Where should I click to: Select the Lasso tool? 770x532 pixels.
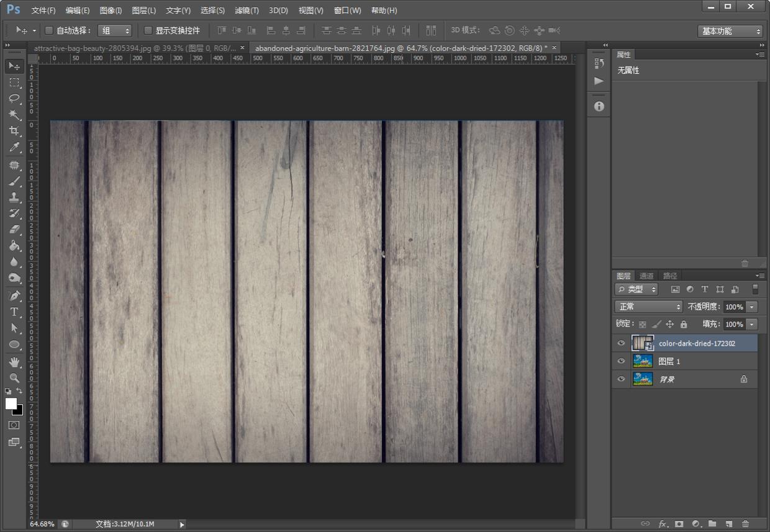pos(14,98)
